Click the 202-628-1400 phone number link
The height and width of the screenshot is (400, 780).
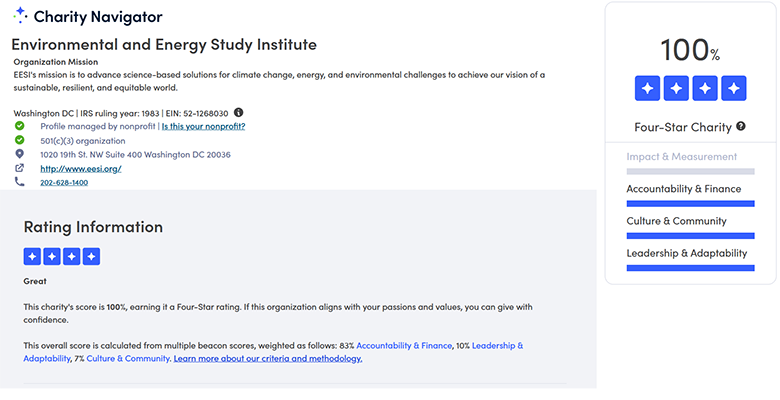click(x=64, y=183)
